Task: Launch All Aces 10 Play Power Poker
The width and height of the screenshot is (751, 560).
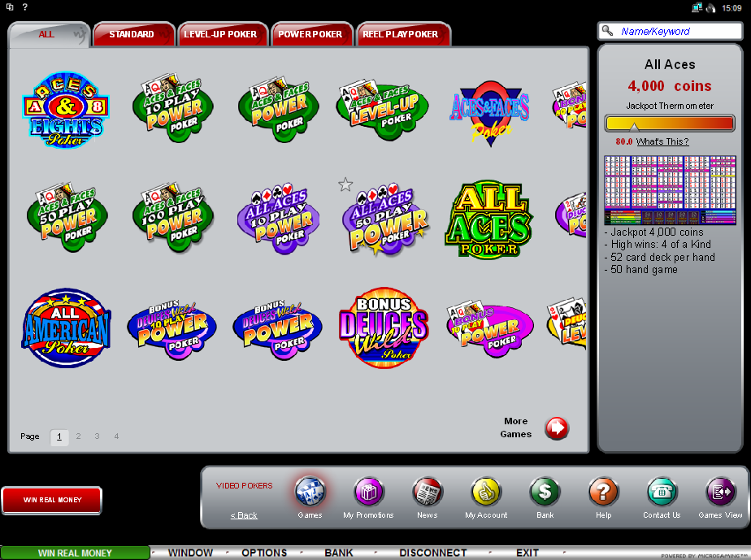Action: pyautogui.click(x=279, y=219)
